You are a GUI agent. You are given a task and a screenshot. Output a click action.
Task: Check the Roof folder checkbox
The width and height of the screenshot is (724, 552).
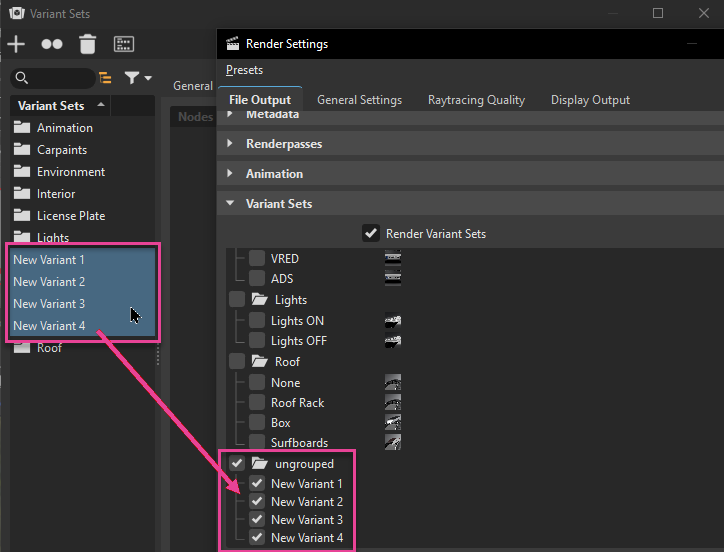click(237, 361)
